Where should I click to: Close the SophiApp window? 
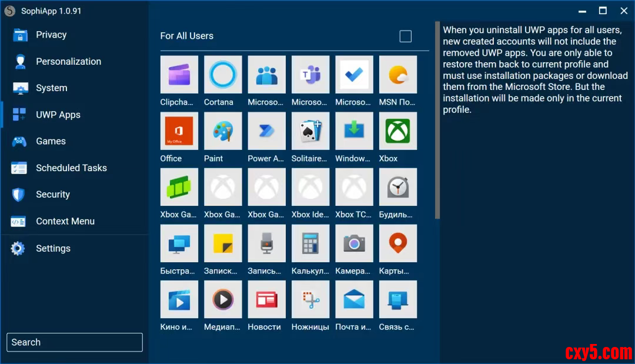click(624, 11)
